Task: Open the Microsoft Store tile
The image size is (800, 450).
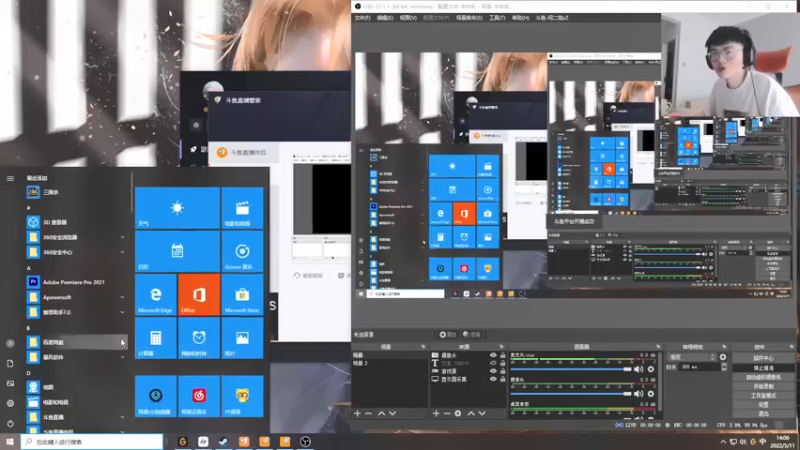Action: [242, 294]
